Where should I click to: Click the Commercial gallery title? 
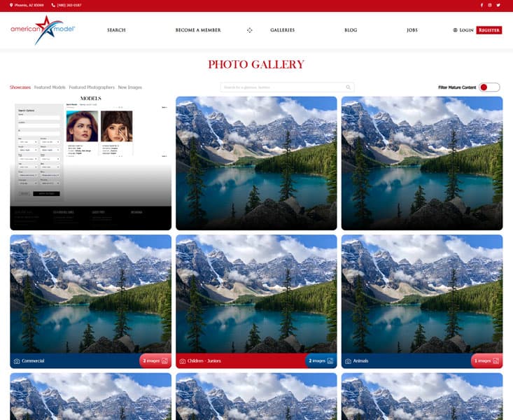point(33,360)
